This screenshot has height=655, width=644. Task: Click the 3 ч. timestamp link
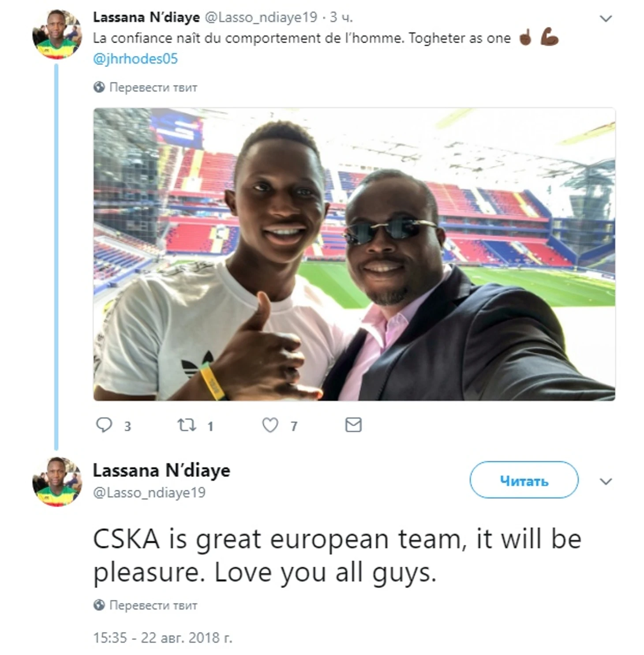tap(341, 17)
